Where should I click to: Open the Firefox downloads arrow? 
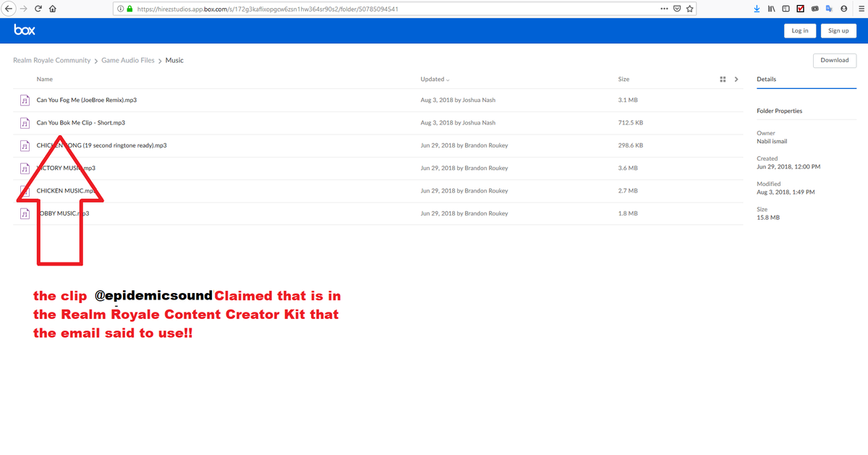(x=757, y=9)
